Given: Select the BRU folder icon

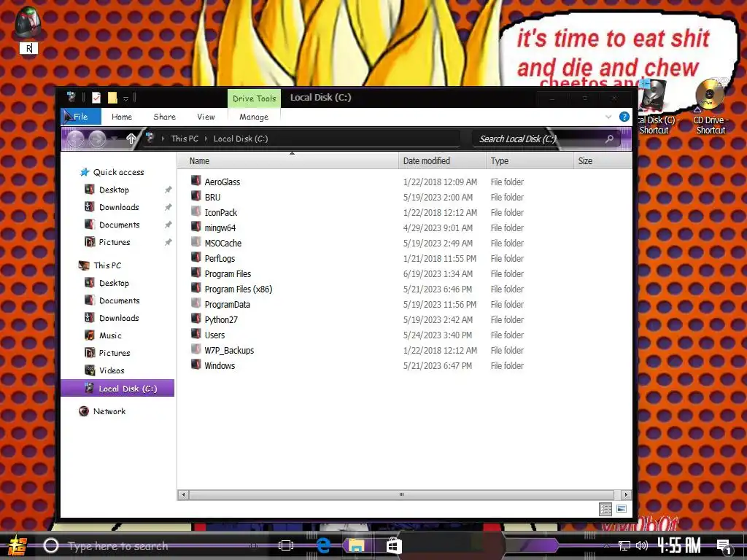Looking at the screenshot, I should (x=196, y=196).
